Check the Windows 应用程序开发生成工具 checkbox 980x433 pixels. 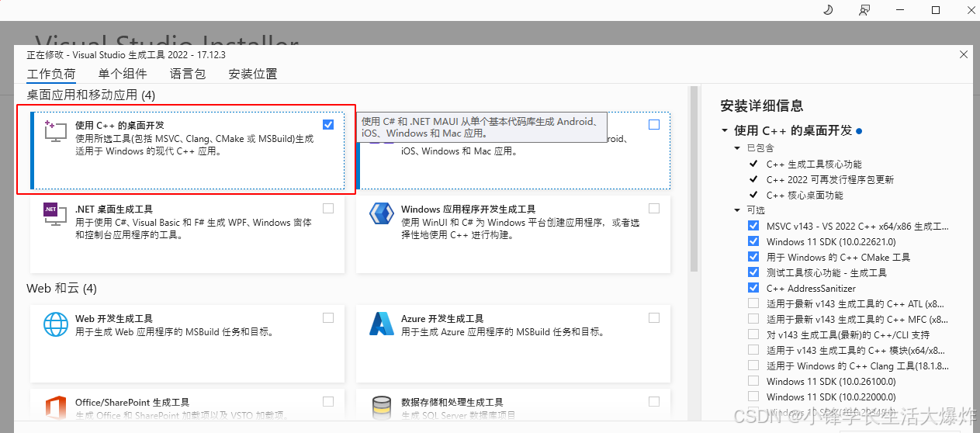[654, 208]
